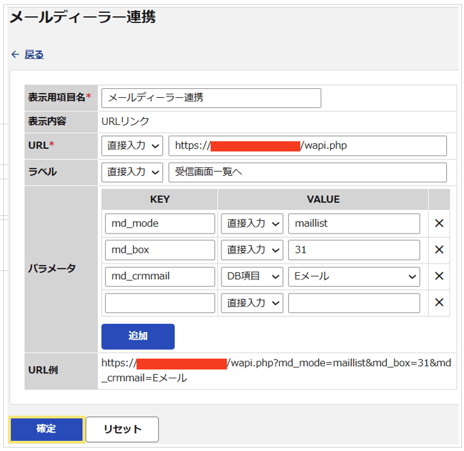Open empty row value type dropdown
464x451 pixels.
pos(252,303)
